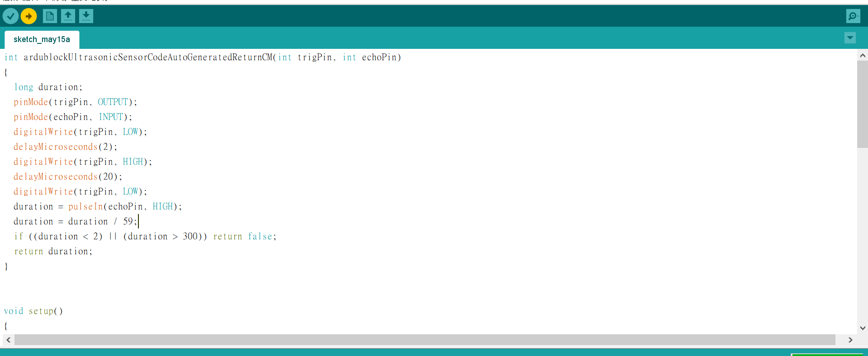Upload sketch with the arrow button
868x356 pixels.
pyautogui.click(x=28, y=16)
